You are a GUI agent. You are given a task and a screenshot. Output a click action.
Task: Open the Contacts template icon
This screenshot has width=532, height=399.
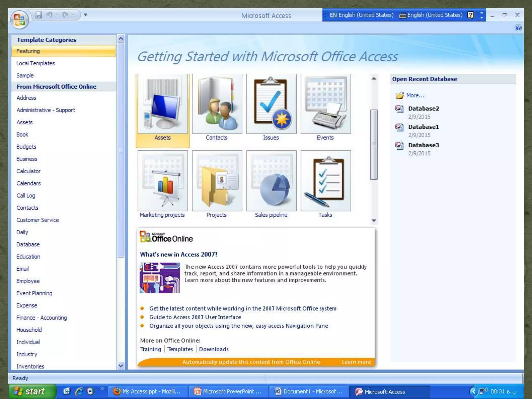(x=217, y=104)
